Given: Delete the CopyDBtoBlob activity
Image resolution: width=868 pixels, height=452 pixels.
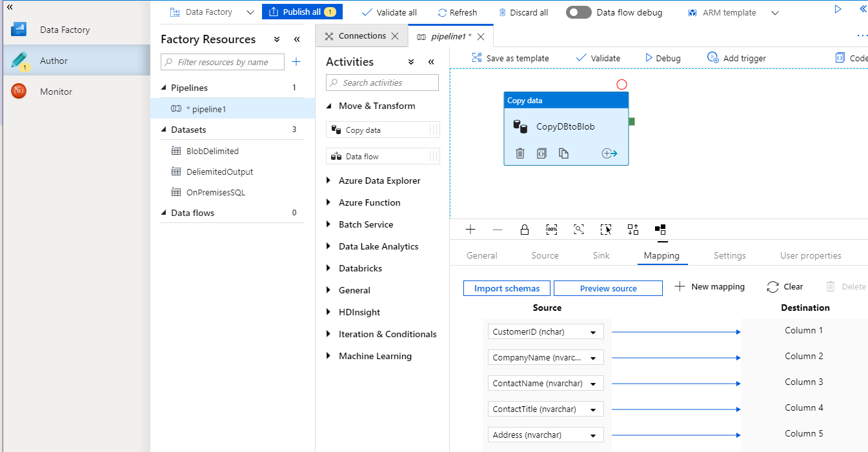Looking at the screenshot, I should click(520, 153).
